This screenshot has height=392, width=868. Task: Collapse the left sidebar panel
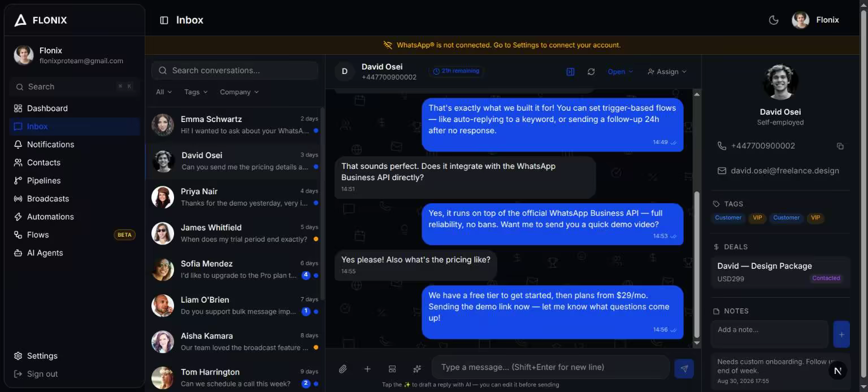coord(164,20)
